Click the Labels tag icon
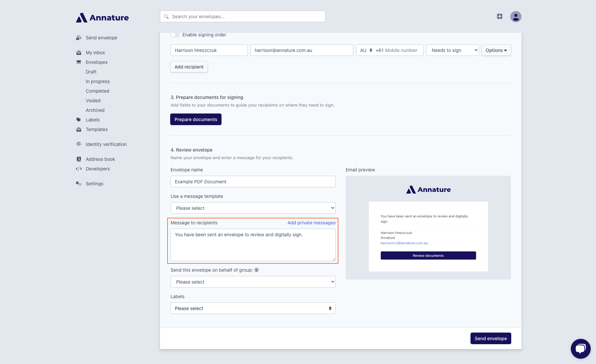 79,120
